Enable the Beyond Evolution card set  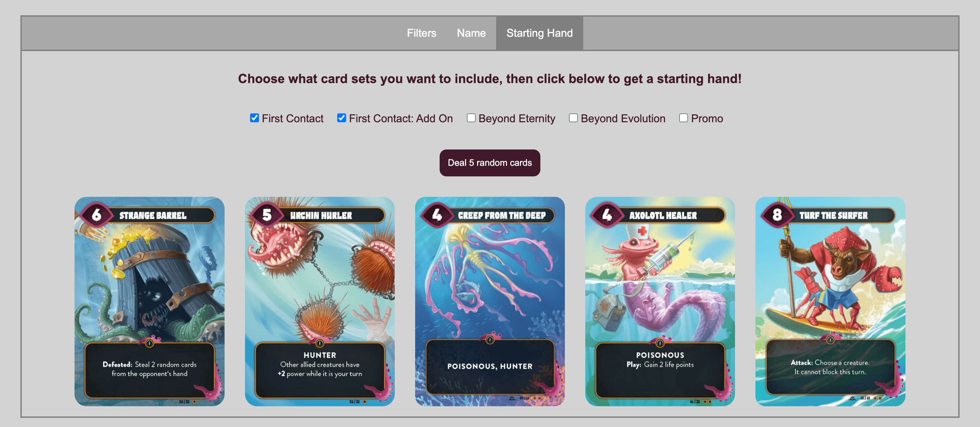pos(573,118)
